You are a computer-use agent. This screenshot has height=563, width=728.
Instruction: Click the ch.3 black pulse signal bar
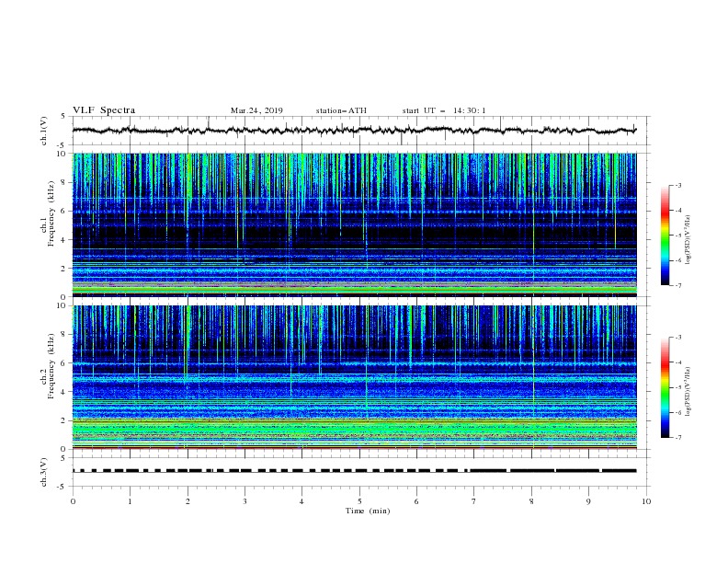click(x=354, y=471)
